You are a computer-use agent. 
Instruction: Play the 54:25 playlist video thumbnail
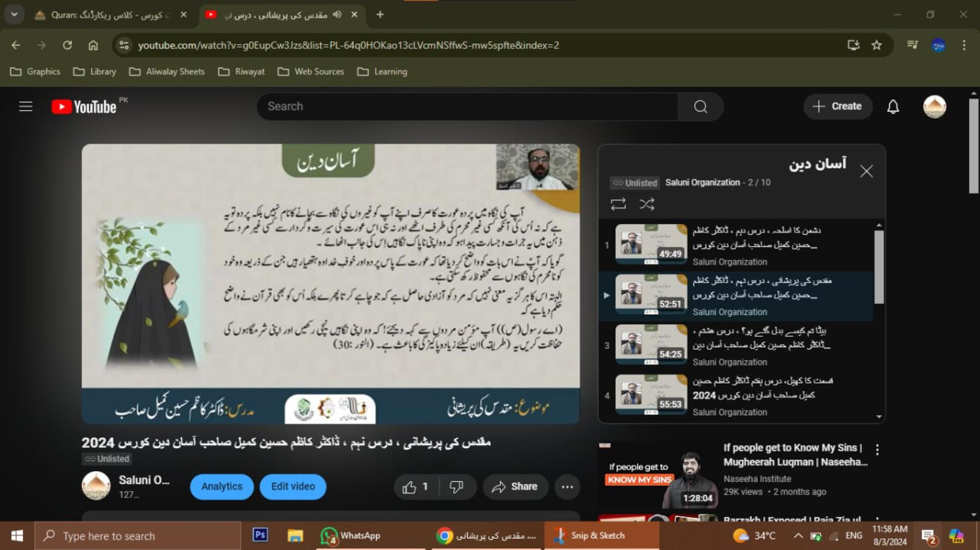pyautogui.click(x=651, y=344)
